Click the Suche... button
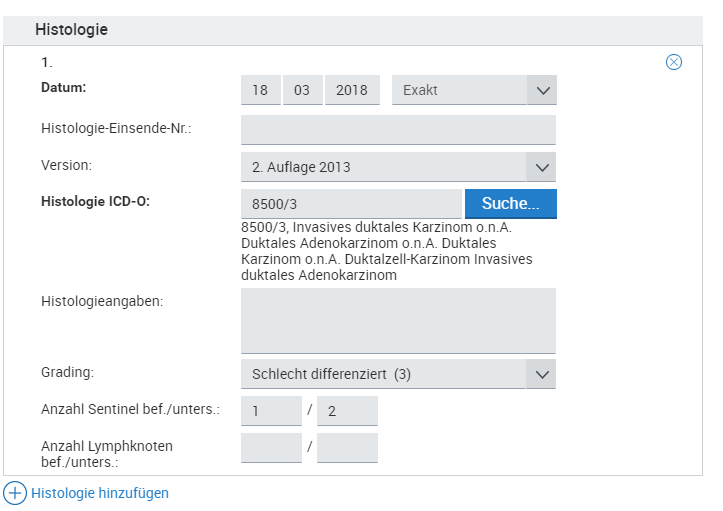 click(x=510, y=204)
